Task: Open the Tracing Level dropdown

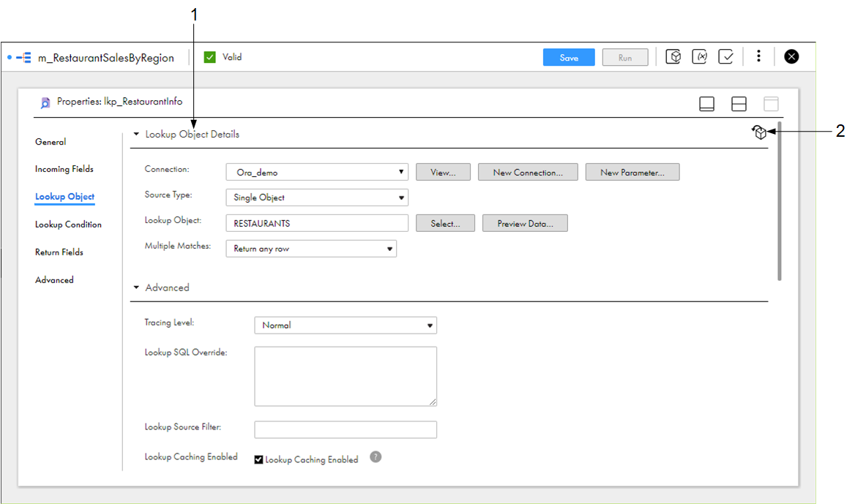Action: pos(346,326)
